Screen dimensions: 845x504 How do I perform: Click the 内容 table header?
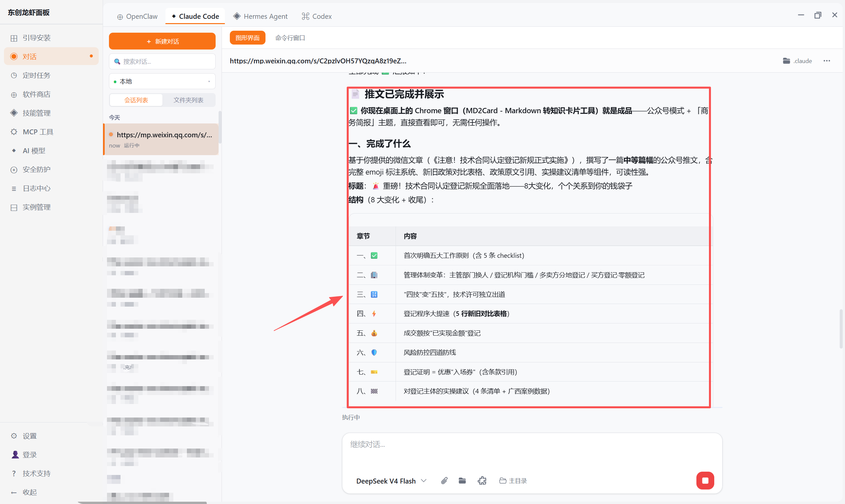pyautogui.click(x=410, y=236)
